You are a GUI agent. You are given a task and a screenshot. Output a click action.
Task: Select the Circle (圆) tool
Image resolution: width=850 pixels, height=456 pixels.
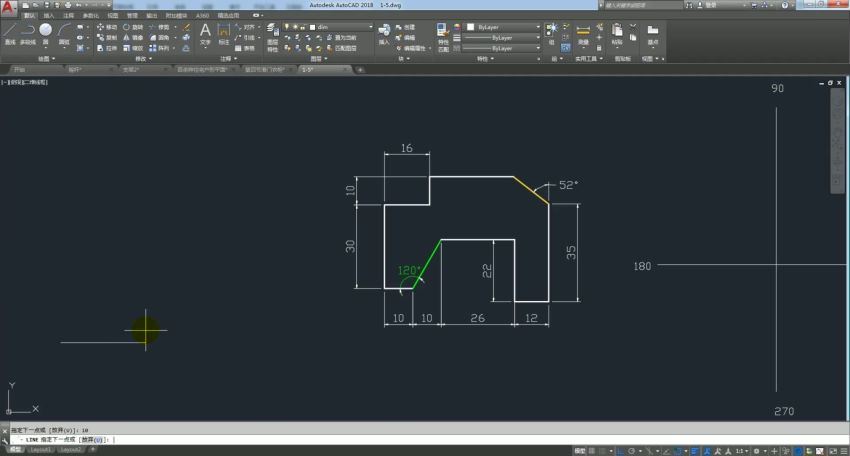point(46,34)
